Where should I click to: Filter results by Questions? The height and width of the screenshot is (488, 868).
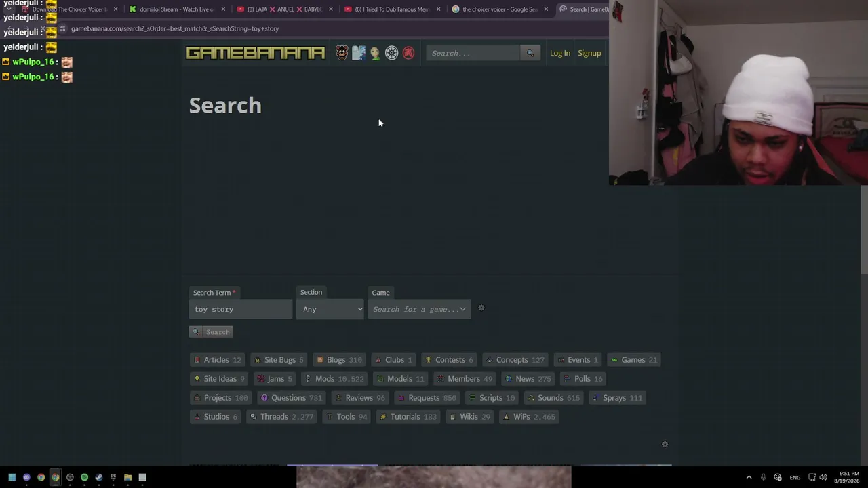pyautogui.click(x=292, y=398)
